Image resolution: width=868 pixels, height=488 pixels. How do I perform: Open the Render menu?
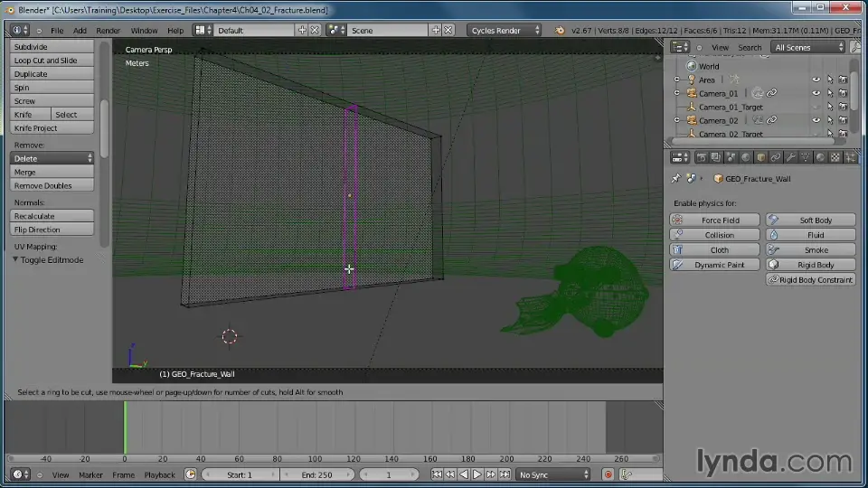pos(108,31)
